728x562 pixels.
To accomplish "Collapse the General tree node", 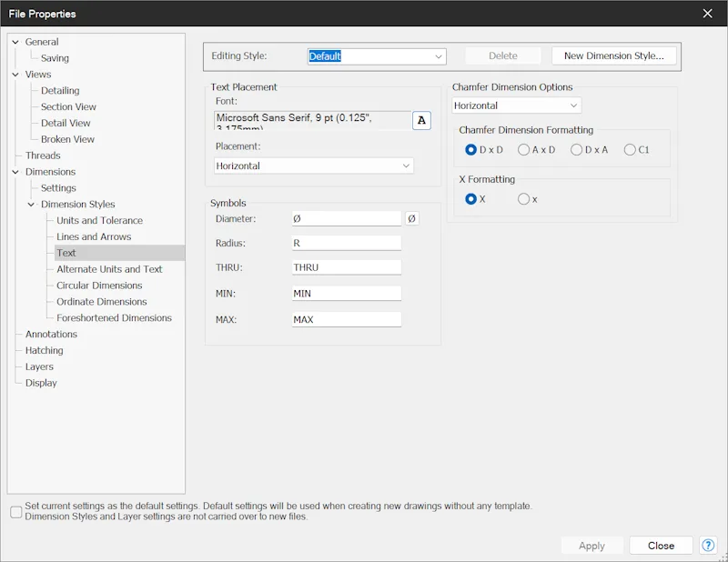I will (x=15, y=42).
